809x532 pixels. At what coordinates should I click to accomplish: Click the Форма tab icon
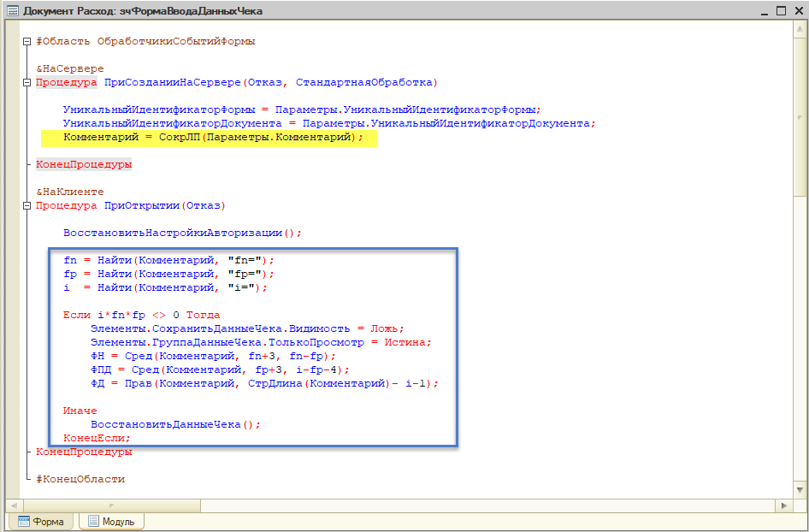click(23, 521)
